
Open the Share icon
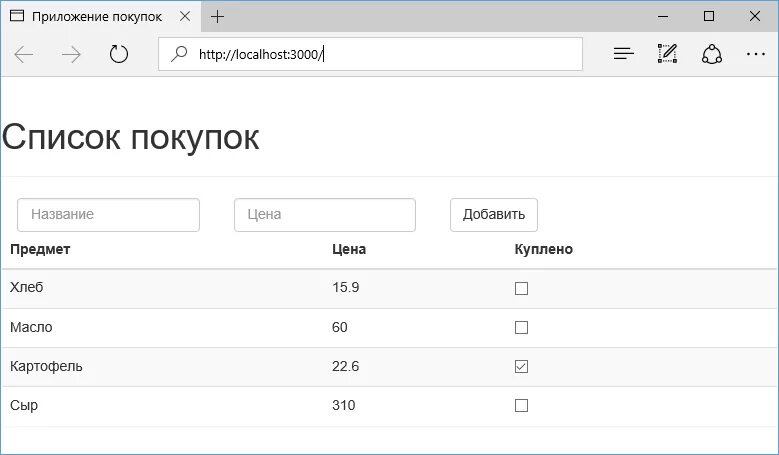pyautogui.click(x=712, y=54)
